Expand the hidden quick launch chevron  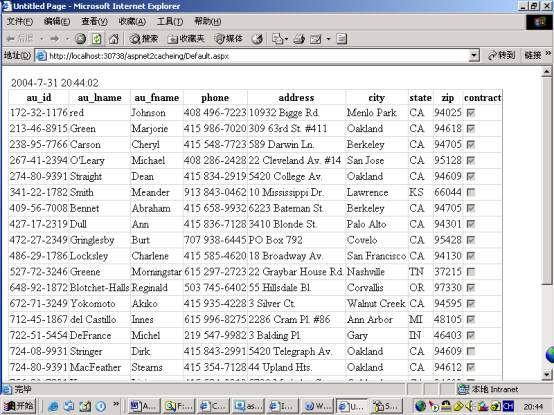point(116,404)
